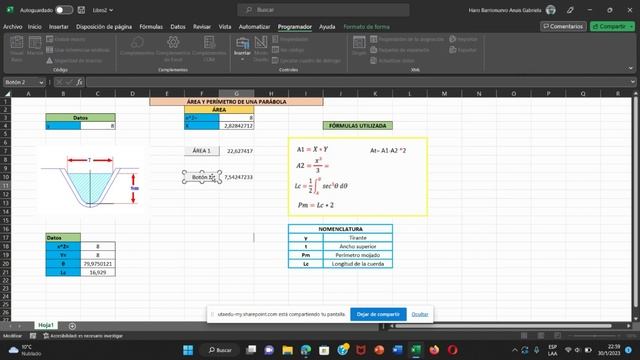Switch to Page Layout view icon
The height and width of the screenshot is (360, 640).
(540, 336)
